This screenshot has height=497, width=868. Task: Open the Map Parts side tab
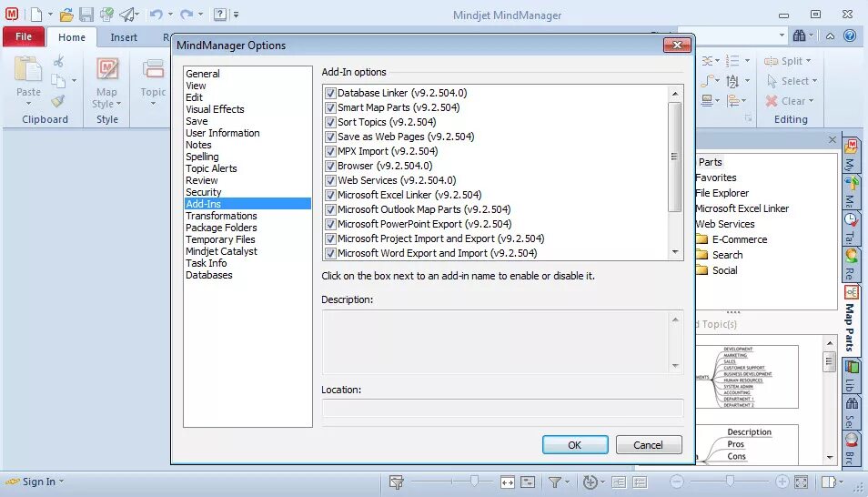(851, 319)
